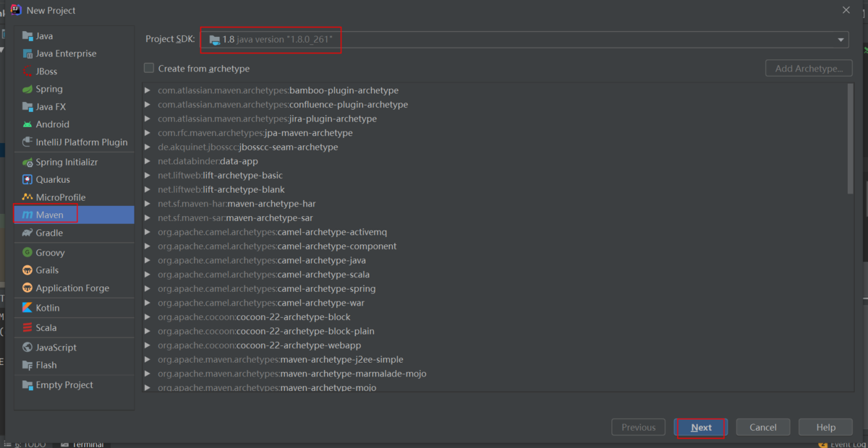Click the archetype list vertical scrollbar

tap(850, 139)
